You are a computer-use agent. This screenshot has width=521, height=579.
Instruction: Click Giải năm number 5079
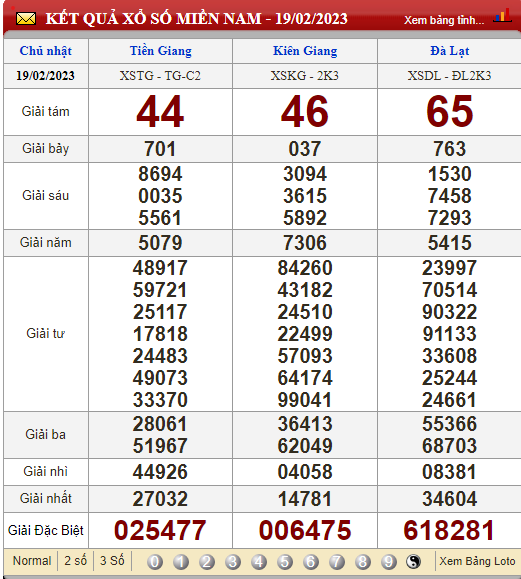[x=160, y=243]
